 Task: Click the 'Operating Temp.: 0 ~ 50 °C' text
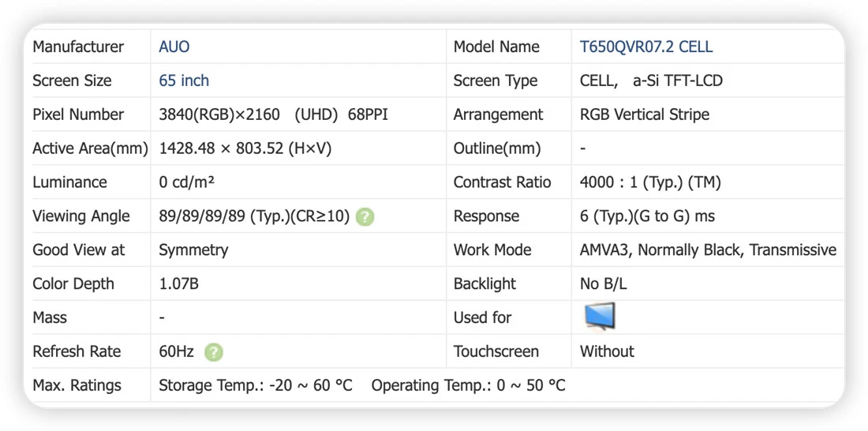[x=468, y=385]
